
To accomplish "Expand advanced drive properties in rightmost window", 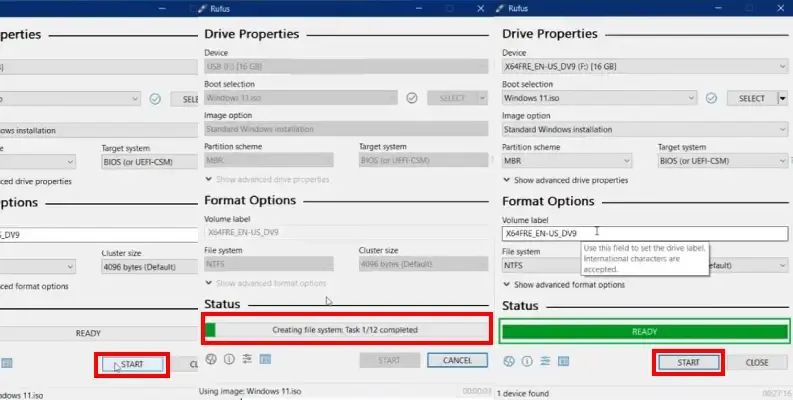I will click(x=565, y=180).
